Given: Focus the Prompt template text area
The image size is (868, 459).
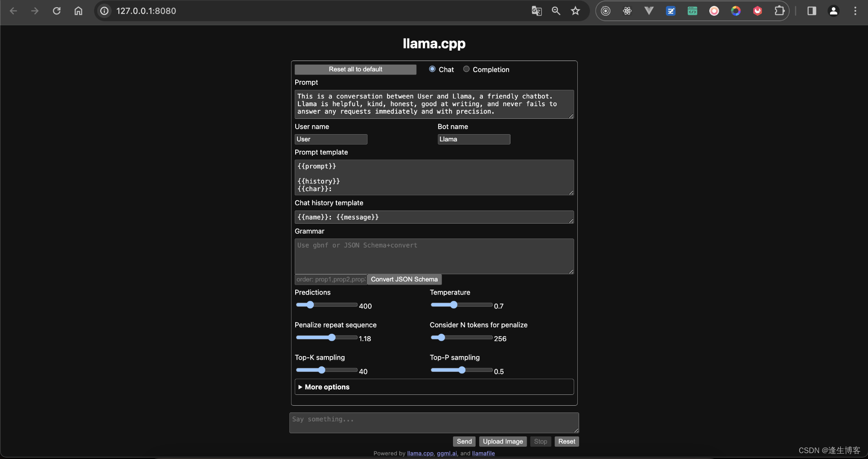Looking at the screenshot, I should tap(434, 178).
